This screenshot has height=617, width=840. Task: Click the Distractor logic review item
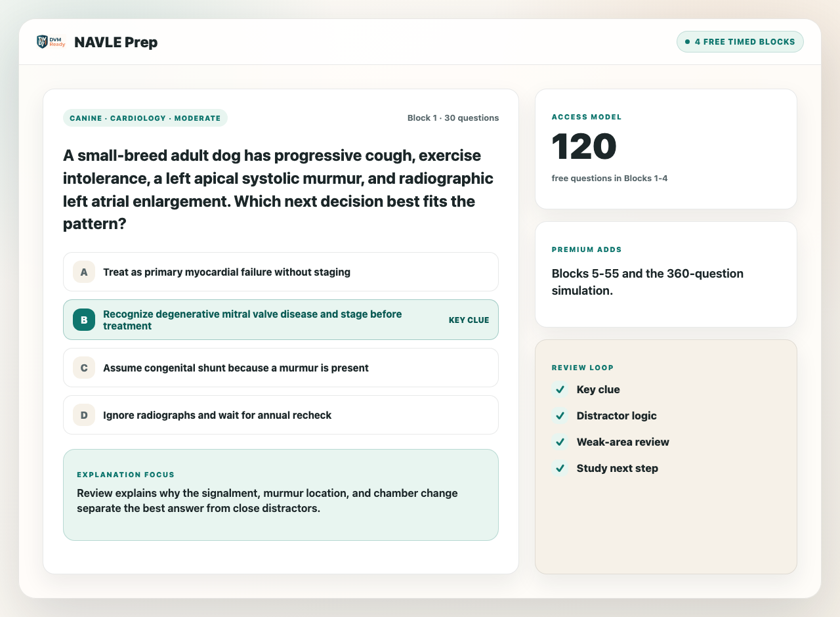click(x=616, y=415)
